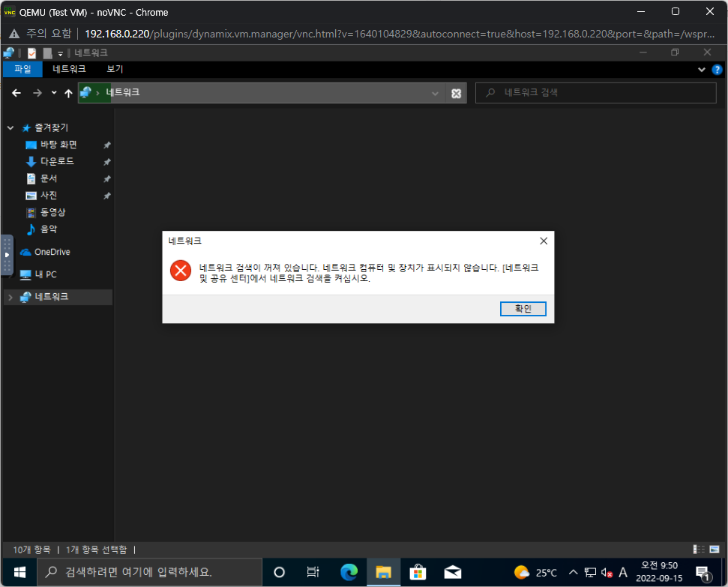728x587 pixels.
Task: Collapse the 즐겨찾기 tree section
Action: [10, 127]
